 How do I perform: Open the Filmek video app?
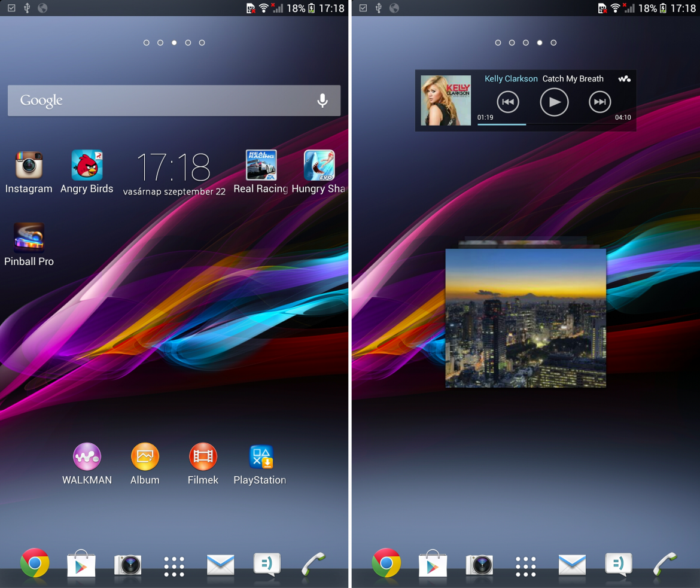[202, 456]
